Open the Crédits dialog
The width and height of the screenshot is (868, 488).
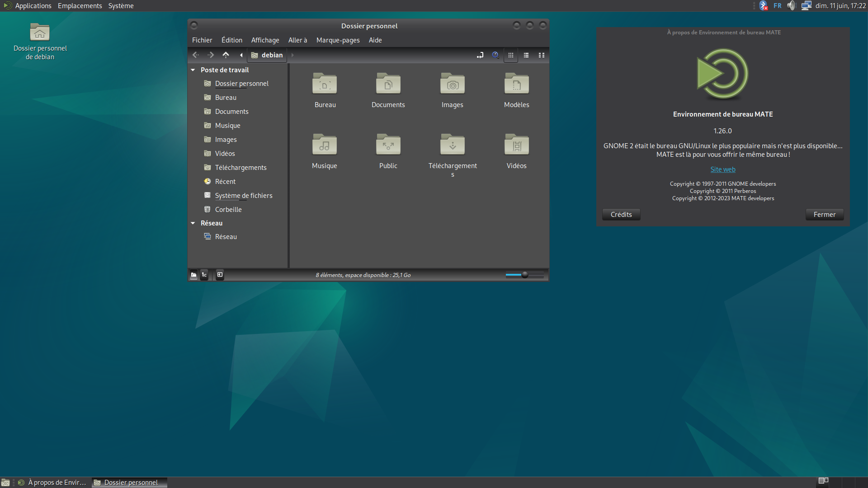pos(621,215)
